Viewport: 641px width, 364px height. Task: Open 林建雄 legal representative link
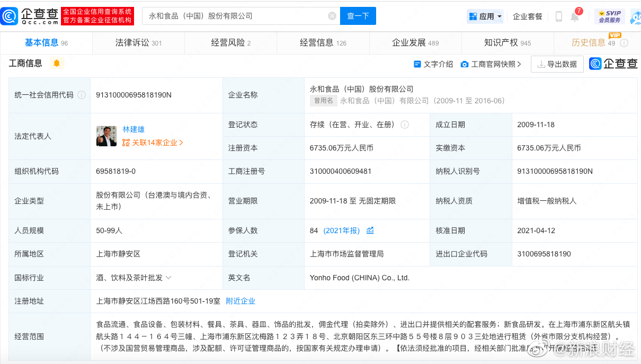point(133,129)
